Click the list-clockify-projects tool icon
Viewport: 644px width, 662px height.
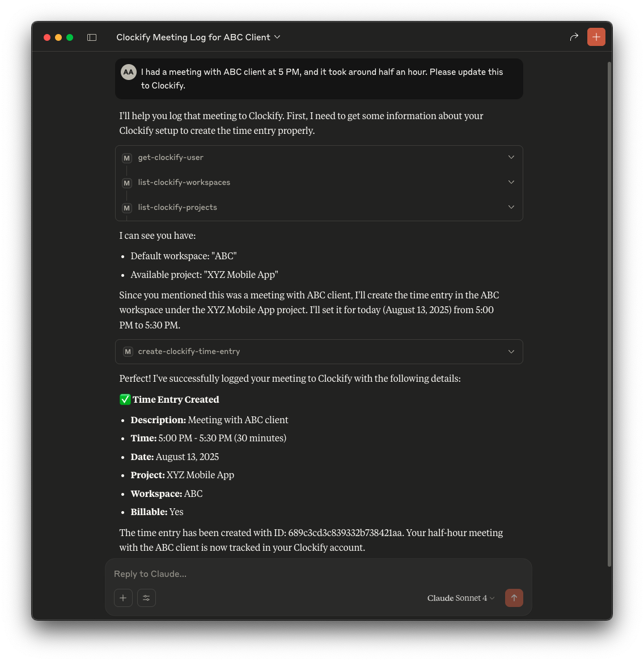pyautogui.click(x=127, y=208)
